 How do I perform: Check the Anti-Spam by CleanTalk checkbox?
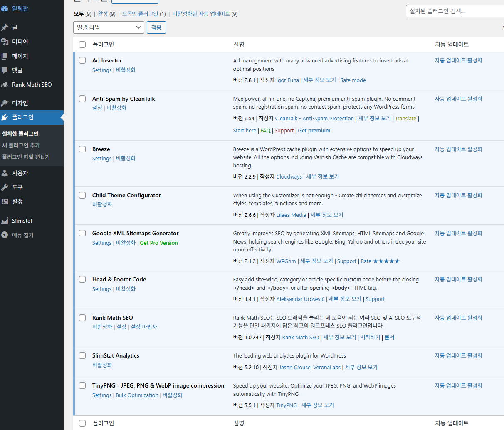point(82,99)
